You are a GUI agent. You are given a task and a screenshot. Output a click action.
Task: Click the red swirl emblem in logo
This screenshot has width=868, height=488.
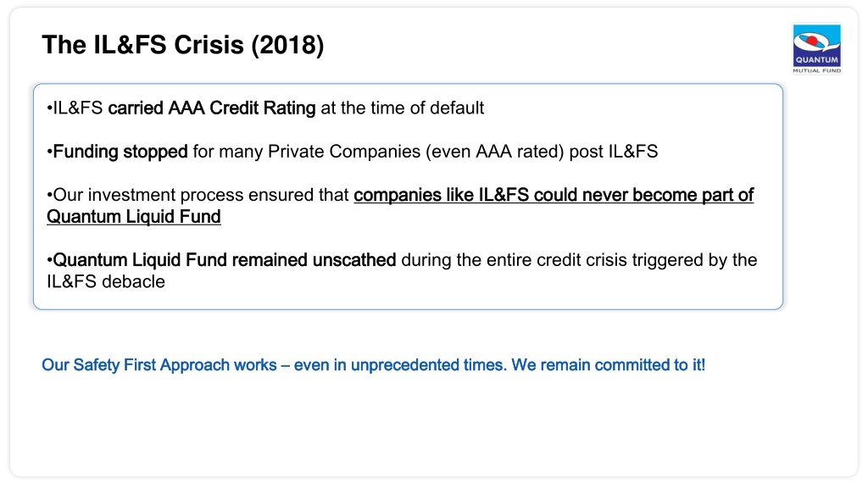click(814, 41)
